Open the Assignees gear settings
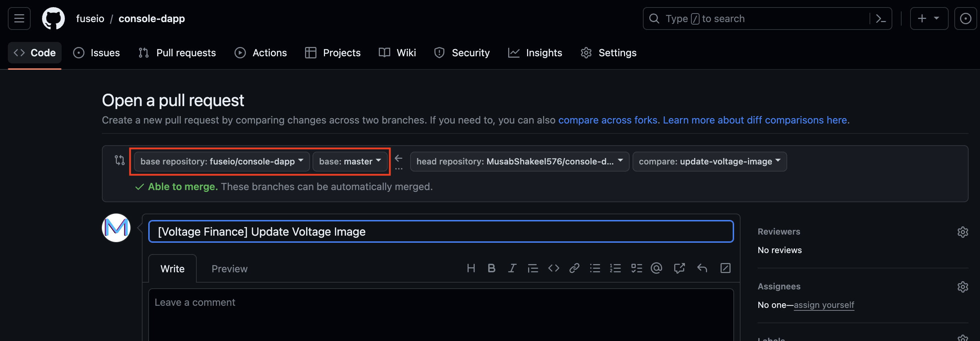This screenshot has height=341, width=980. [x=963, y=287]
